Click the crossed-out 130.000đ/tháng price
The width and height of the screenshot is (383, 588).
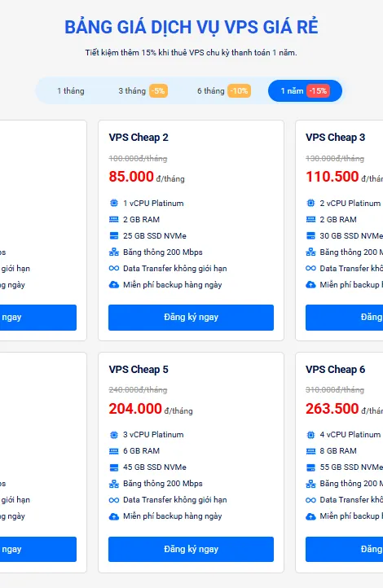click(335, 158)
